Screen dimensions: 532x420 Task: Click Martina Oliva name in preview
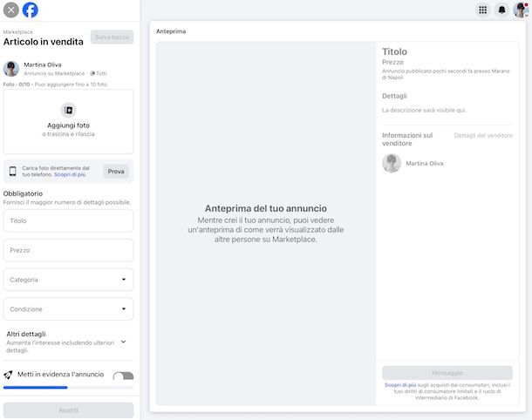click(x=425, y=164)
